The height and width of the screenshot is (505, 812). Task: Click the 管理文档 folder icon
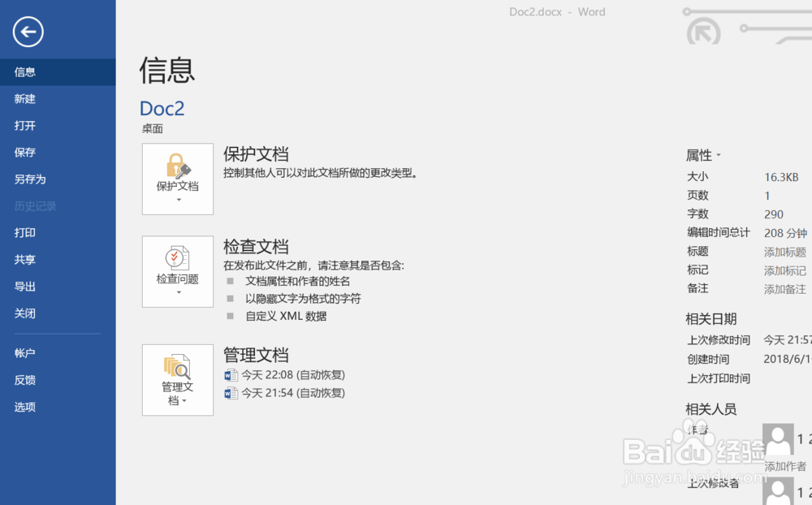177,367
